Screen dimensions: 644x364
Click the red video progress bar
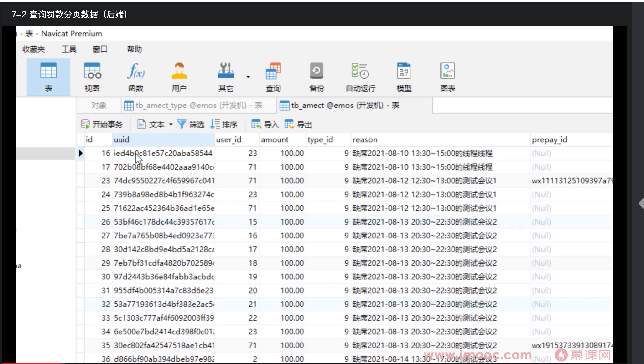click(x=30, y=363)
